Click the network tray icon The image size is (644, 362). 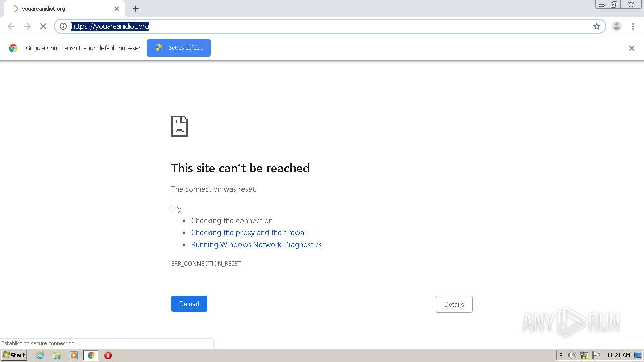[x=584, y=355]
